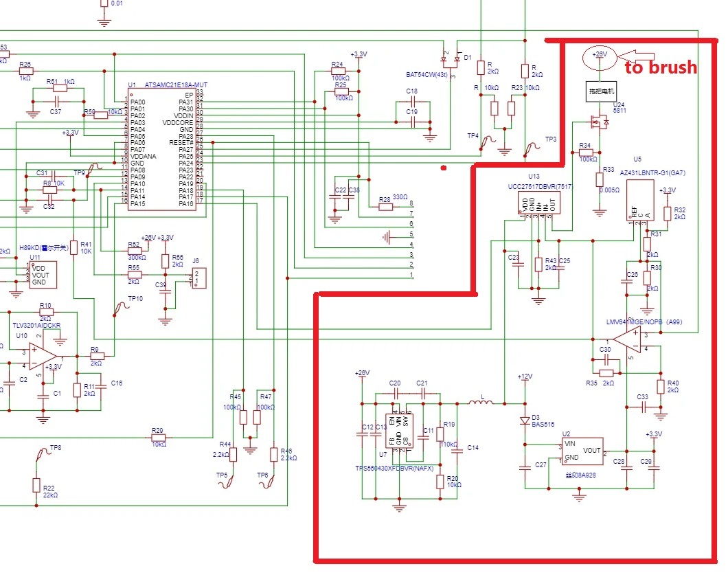Select resistor R34 100kΩ gate resistor

point(585,153)
